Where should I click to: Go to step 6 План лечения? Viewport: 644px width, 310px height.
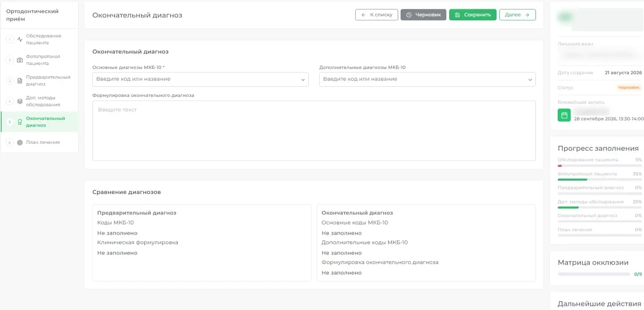click(40, 142)
